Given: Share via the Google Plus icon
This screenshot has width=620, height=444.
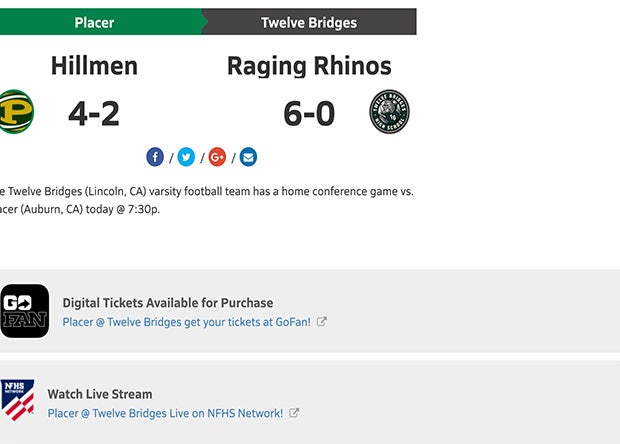Looking at the screenshot, I should coord(217,157).
